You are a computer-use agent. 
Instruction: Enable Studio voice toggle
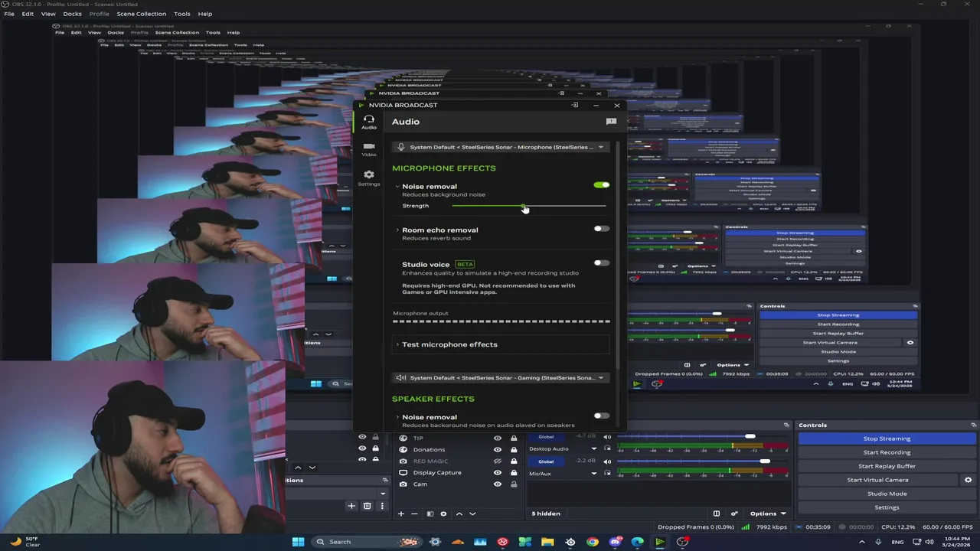point(602,263)
